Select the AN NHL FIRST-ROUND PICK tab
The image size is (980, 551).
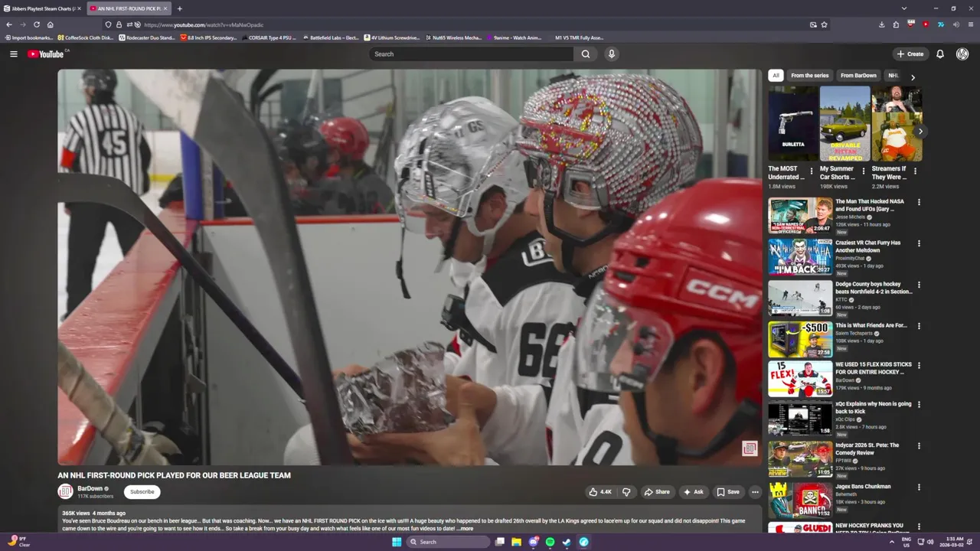click(128, 8)
